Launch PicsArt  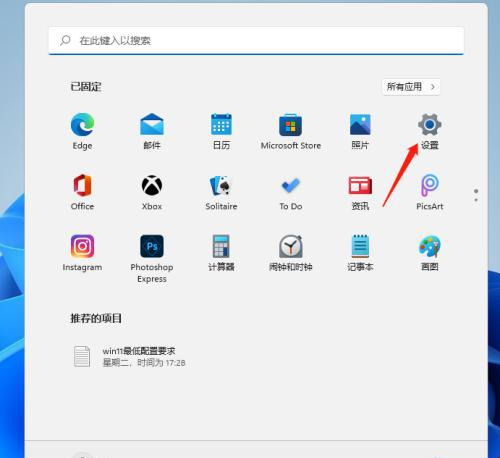430,192
